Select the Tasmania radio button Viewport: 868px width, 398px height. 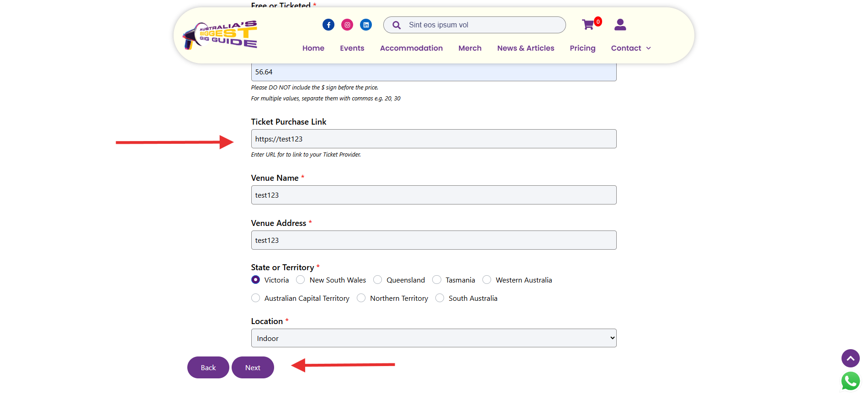[x=437, y=279]
